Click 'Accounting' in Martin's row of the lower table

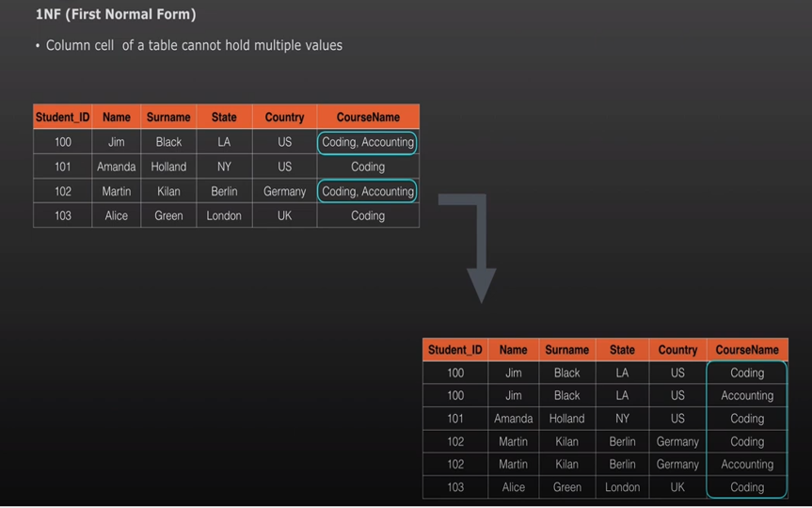coord(747,464)
